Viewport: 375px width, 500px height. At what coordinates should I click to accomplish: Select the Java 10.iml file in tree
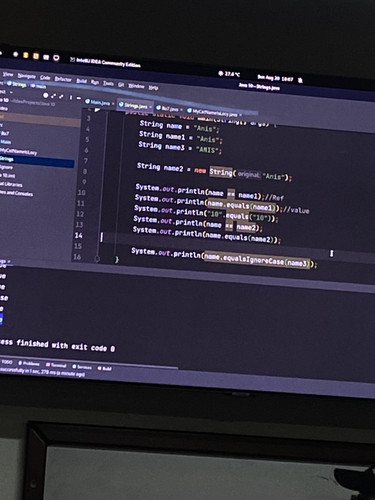(x=8, y=175)
